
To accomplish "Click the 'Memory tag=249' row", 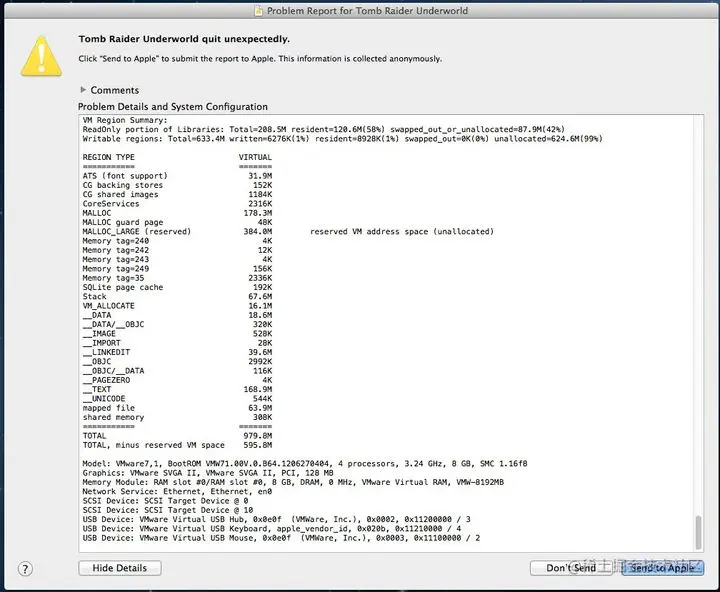I will pyautogui.click(x=177, y=269).
